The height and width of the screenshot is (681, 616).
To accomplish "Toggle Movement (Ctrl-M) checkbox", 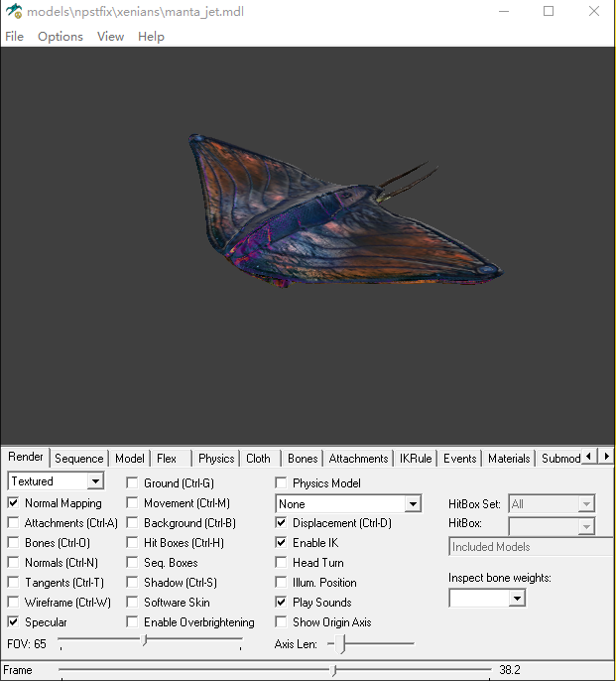I will (x=132, y=503).
